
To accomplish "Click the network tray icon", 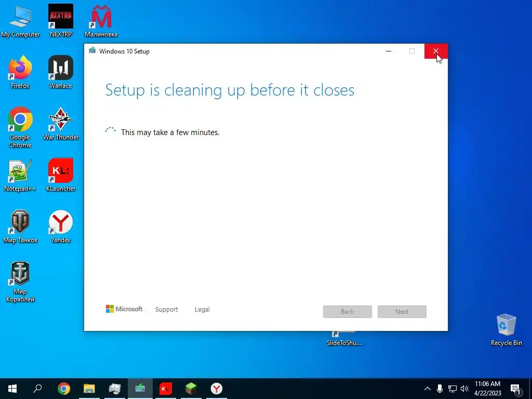I will (453, 389).
